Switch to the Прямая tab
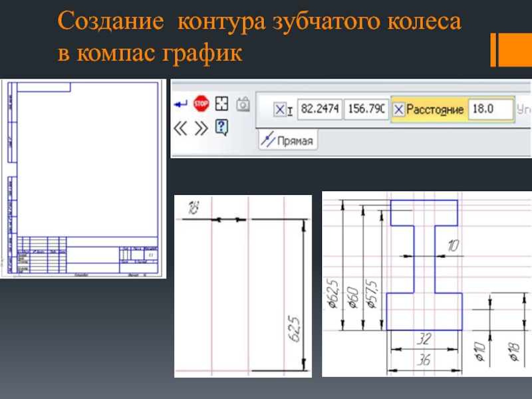Image resolution: width=532 pixels, height=399 pixels. 288,140
